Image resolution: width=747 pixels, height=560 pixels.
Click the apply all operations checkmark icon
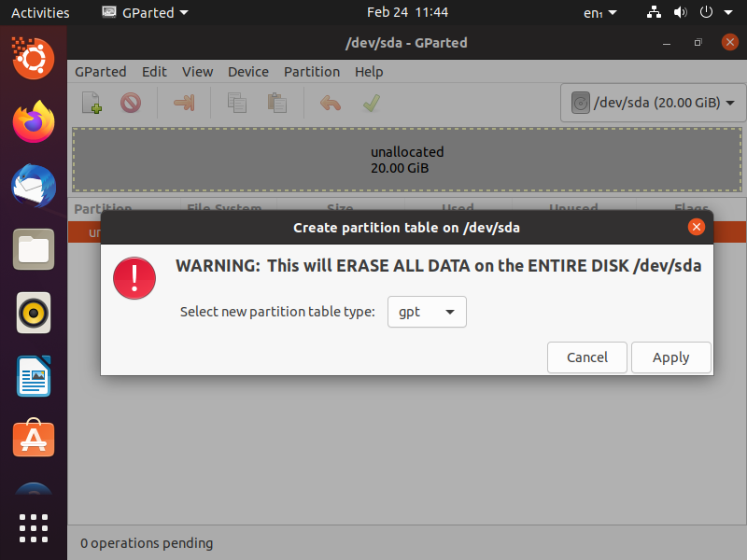371,103
